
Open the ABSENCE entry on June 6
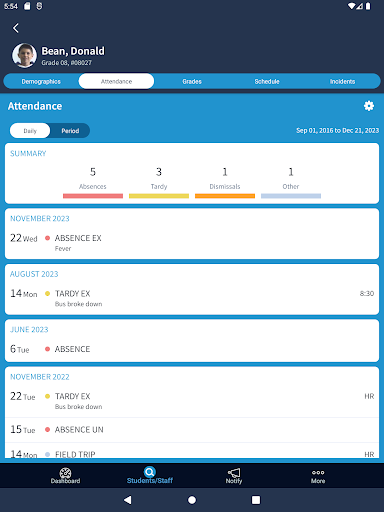click(192, 349)
